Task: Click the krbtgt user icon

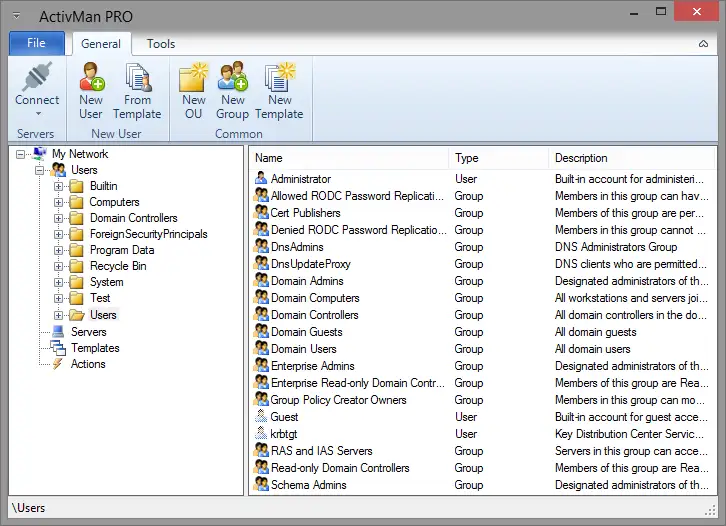Action: (261, 433)
